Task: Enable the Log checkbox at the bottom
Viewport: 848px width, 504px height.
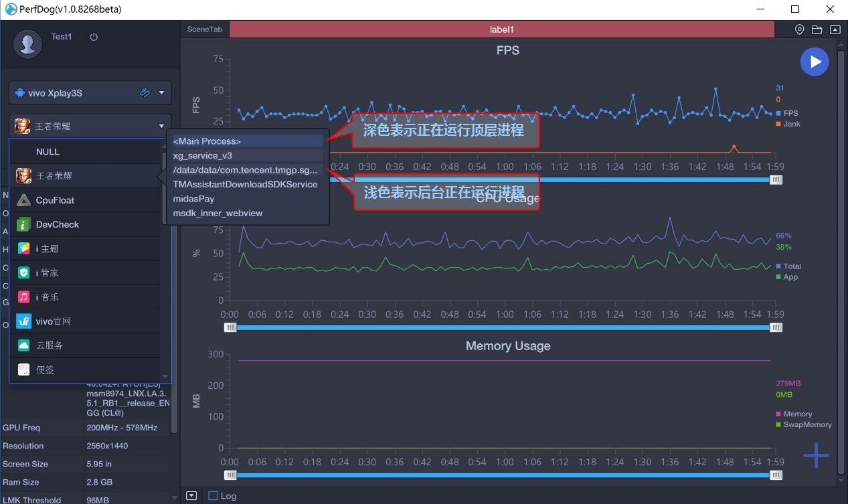Action: (214, 495)
